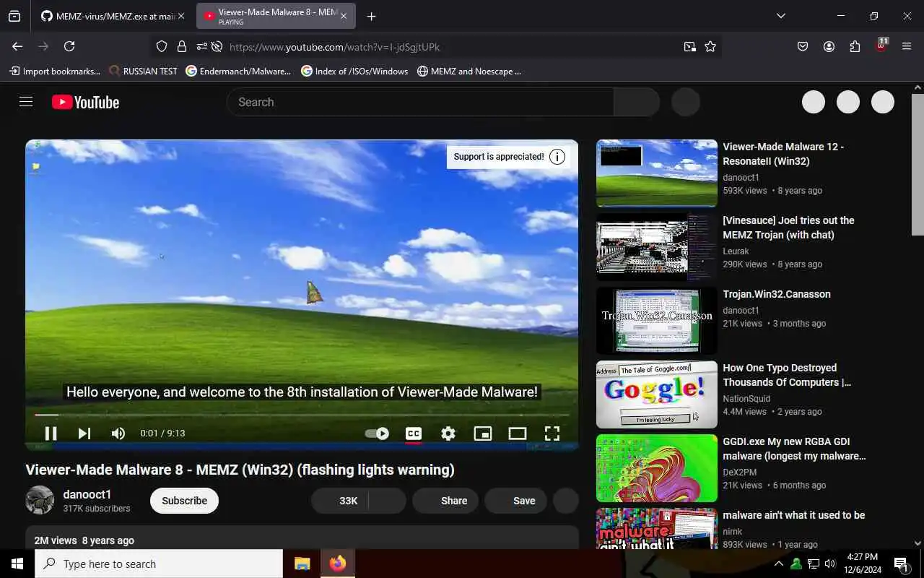The width and height of the screenshot is (924, 578).
Task: Open Windows Start menu
Action: 17,564
